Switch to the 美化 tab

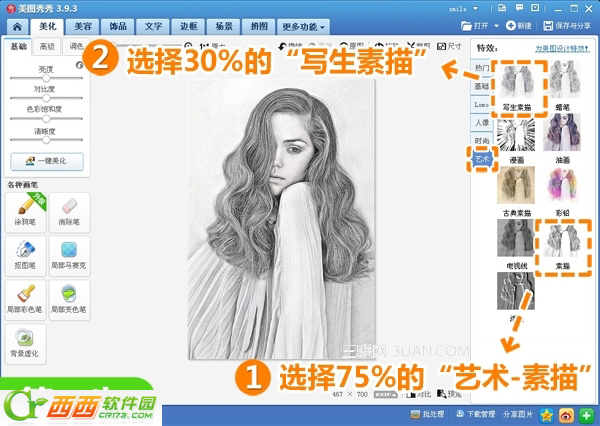pyautogui.click(x=48, y=26)
